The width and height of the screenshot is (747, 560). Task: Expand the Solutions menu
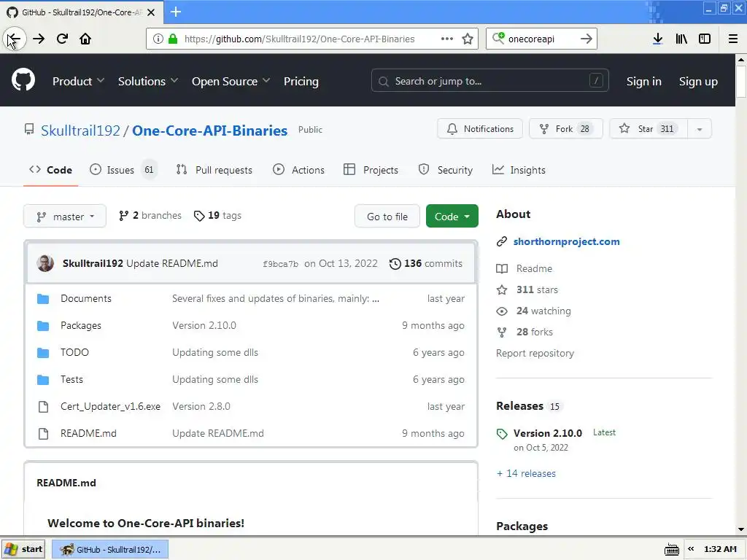click(x=147, y=82)
